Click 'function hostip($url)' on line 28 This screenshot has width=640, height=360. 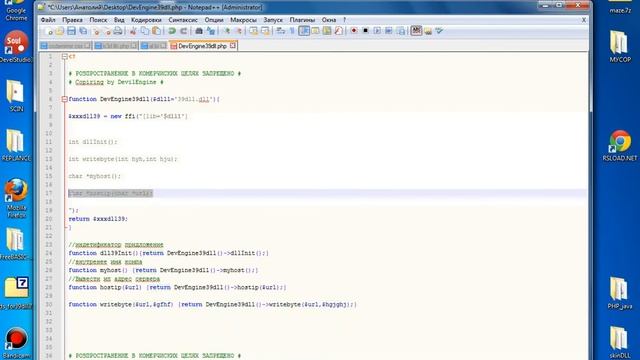[x=177, y=287]
